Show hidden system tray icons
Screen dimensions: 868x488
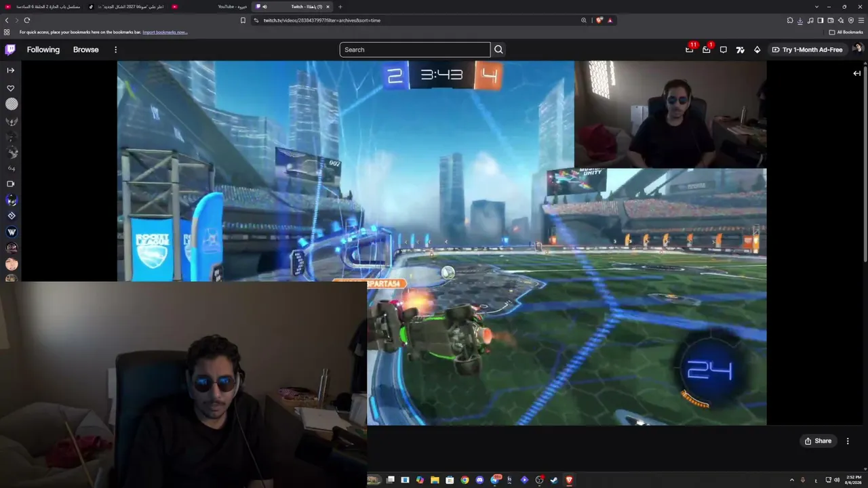(792, 480)
